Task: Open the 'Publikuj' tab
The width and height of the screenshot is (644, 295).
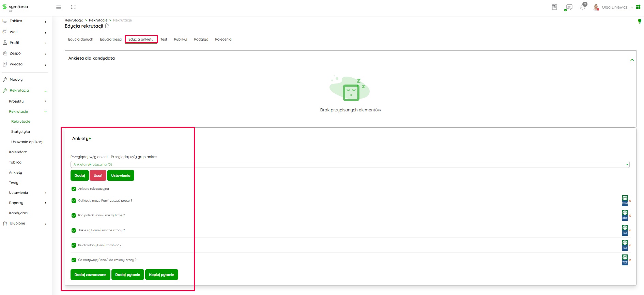Action: click(x=180, y=40)
